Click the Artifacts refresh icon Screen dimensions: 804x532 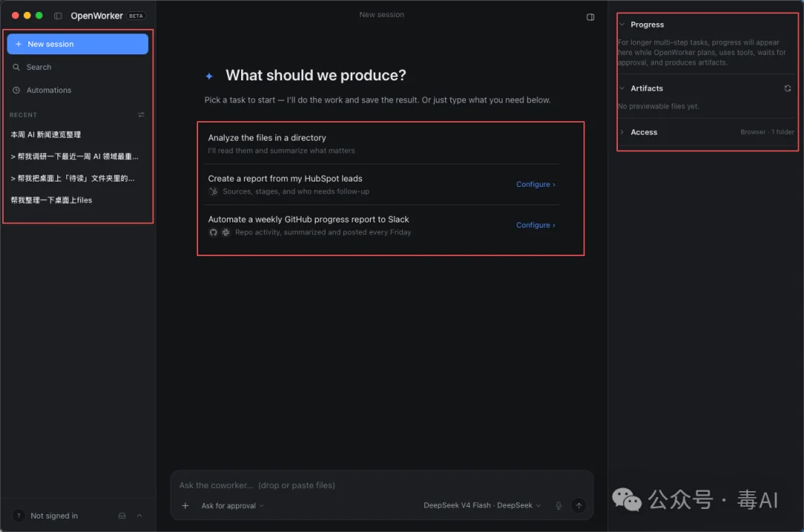pyautogui.click(x=787, y=88)
